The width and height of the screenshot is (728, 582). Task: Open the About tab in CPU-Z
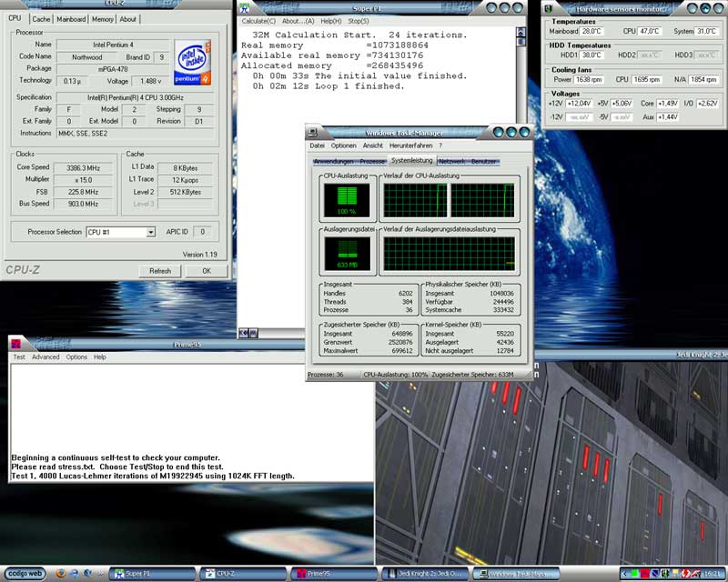(127, 19)
